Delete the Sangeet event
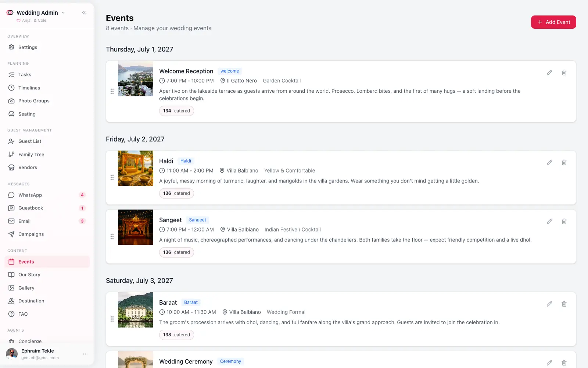Screen dimensions: 588x368 point(564,221)
